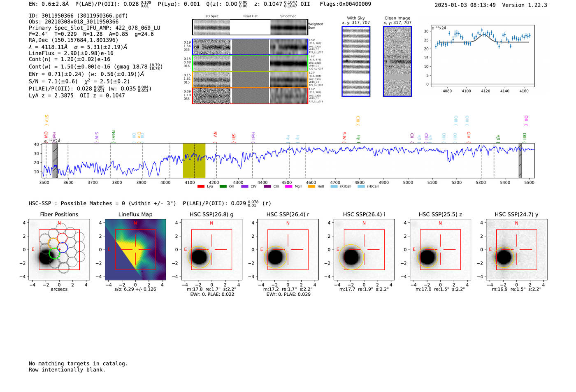Select the OVI line label near 3500
This screenshot has width=576, height=392.
(46, 137)
